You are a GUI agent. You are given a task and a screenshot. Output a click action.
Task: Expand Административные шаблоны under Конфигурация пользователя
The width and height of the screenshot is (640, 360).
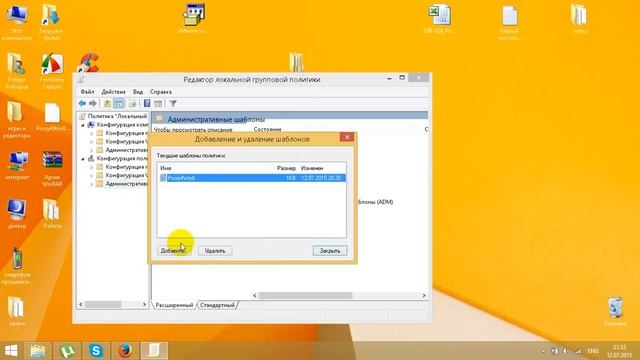(91, 184)
